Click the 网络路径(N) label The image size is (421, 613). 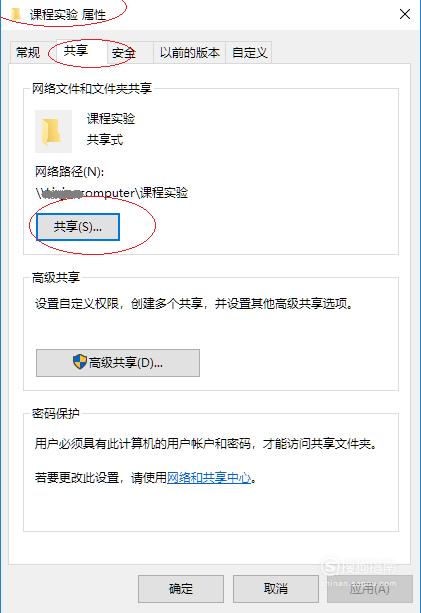70,172
